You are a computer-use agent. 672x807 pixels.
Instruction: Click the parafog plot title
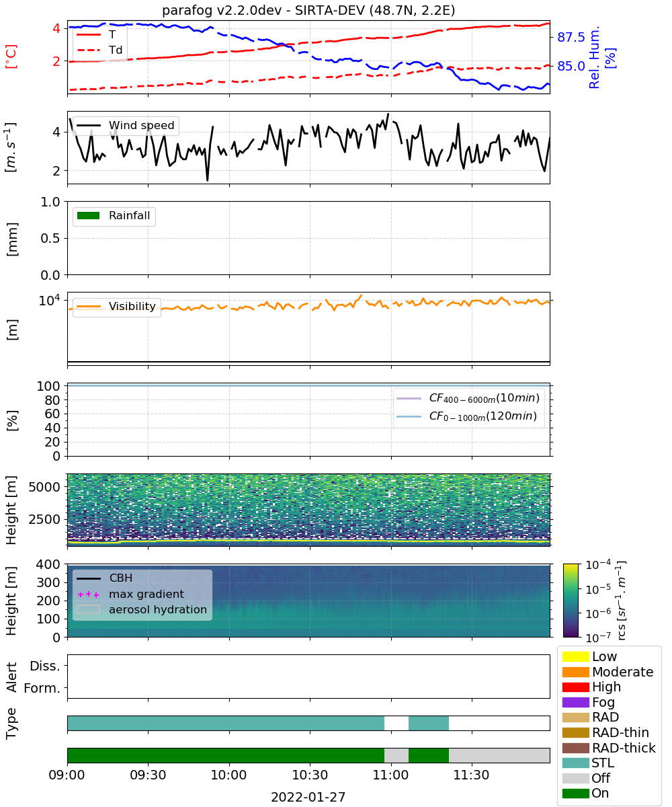tap(308, 9)
